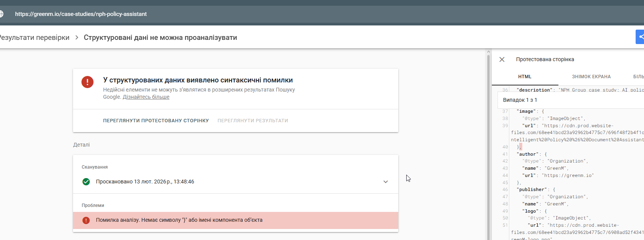The height and width of the screenshot is (240, 644).
Task: Click the red error icon in the syntax errors card
Action: click(x=87, y=82)
